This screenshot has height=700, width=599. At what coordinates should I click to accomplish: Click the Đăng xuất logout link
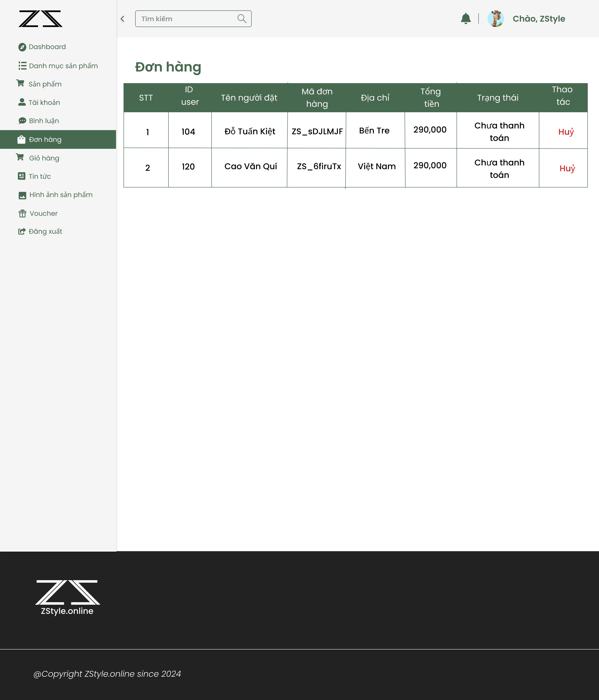coord(45,231)
